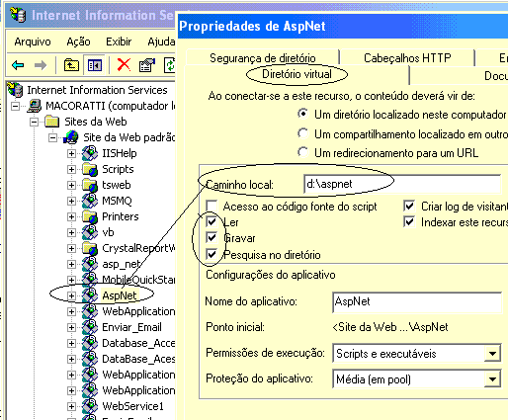Click the asp_net application icon
Screen dimensions: 508x420
click(90, 264)
